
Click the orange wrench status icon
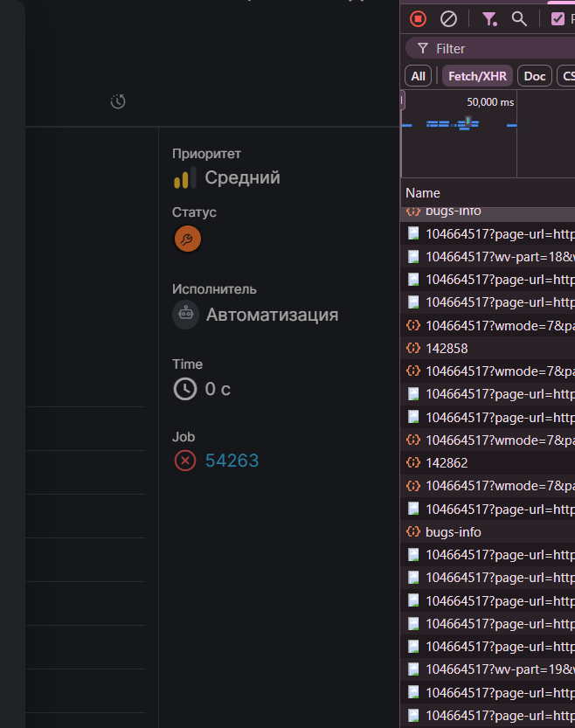point(187,239)
